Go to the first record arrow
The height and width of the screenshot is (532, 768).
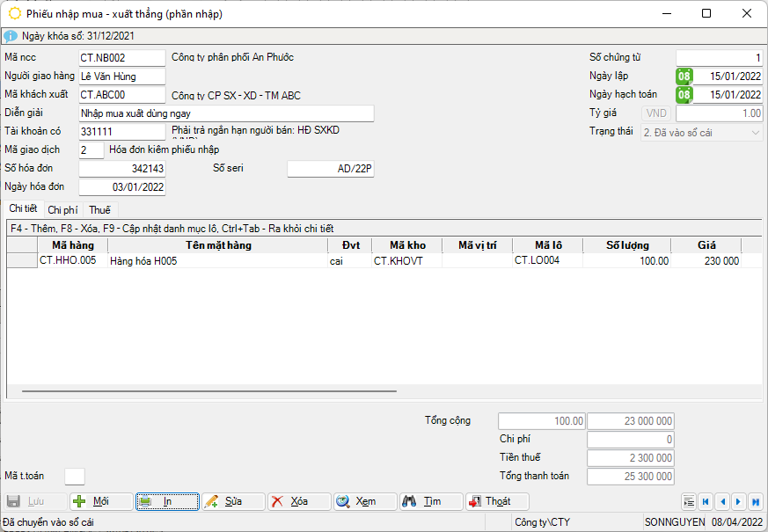click(x=706, y=501)
